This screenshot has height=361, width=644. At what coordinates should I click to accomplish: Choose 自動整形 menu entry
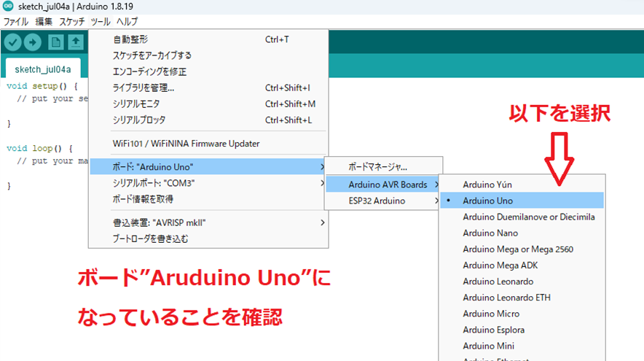click(208, 39)
